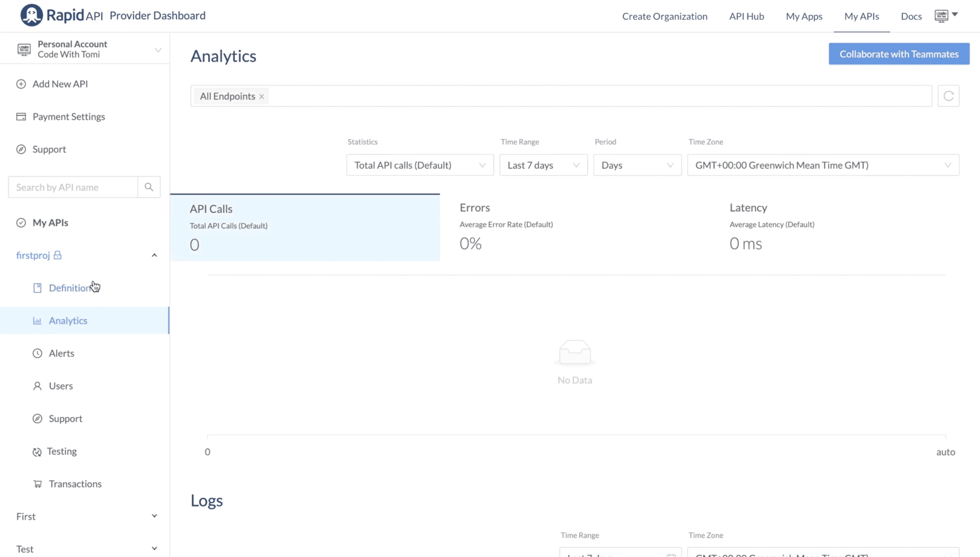Open Support under firstproj
The width and height of the screenshot is (980, 557).
point(65,419)
